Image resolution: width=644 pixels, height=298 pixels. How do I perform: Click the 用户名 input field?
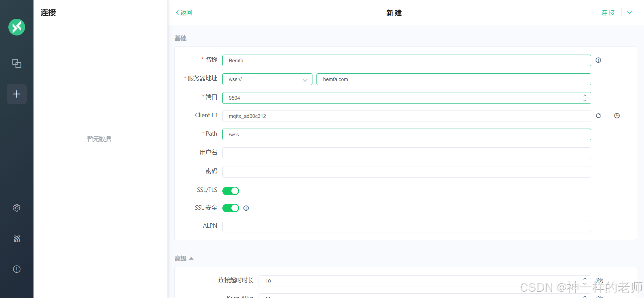click(x=407, y=153)
